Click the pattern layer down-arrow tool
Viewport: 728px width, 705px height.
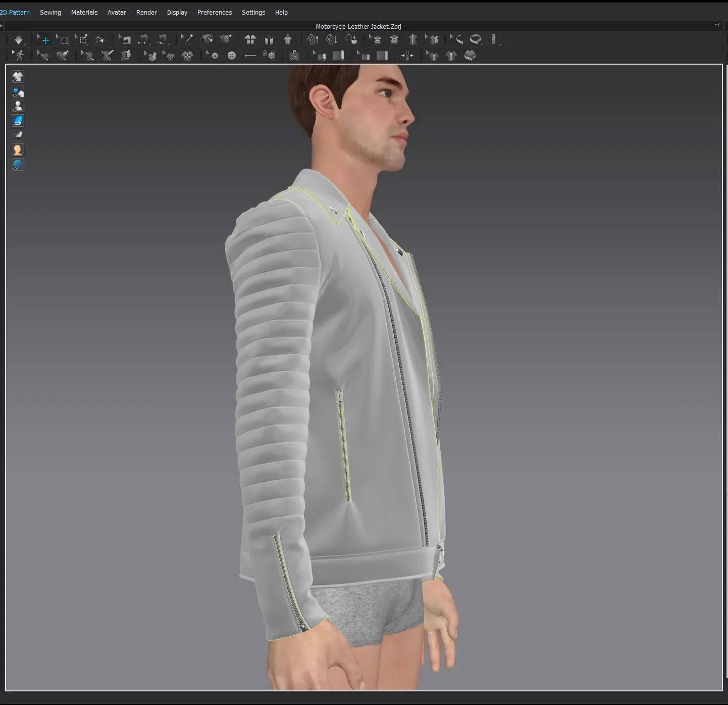click(x=332, y=39)
